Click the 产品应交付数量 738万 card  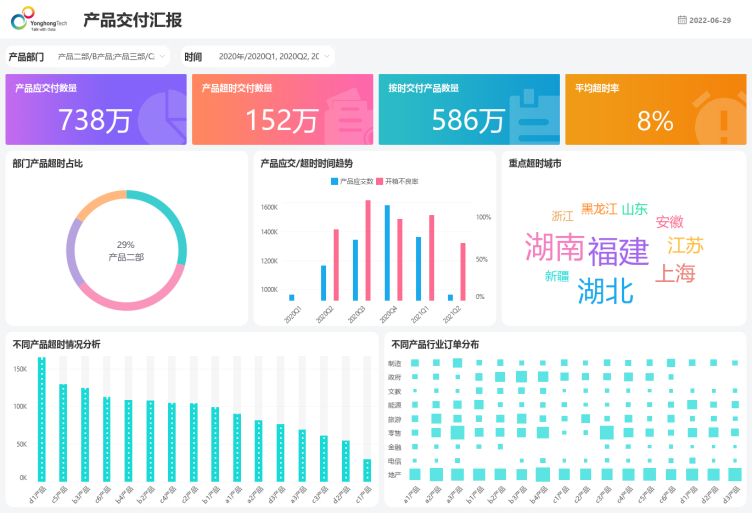[x=95, y=109]
